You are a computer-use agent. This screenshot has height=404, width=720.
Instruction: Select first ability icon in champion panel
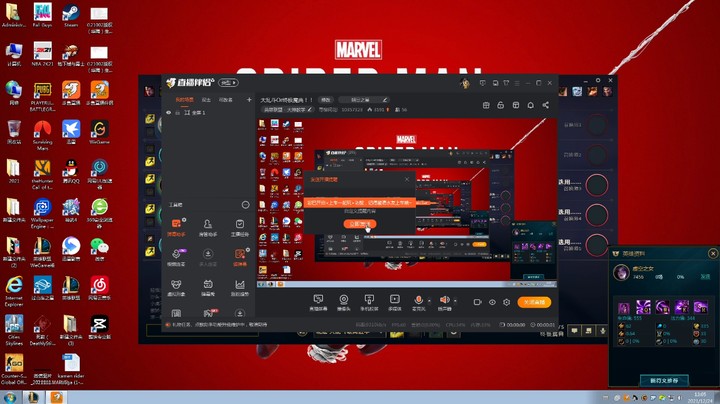pos(624,307)
